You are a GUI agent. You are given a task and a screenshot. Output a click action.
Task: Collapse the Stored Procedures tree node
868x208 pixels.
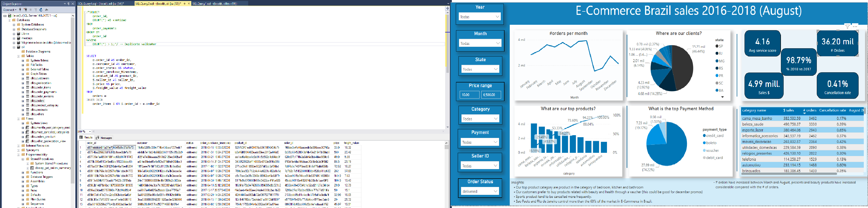[x=23, y=159]
